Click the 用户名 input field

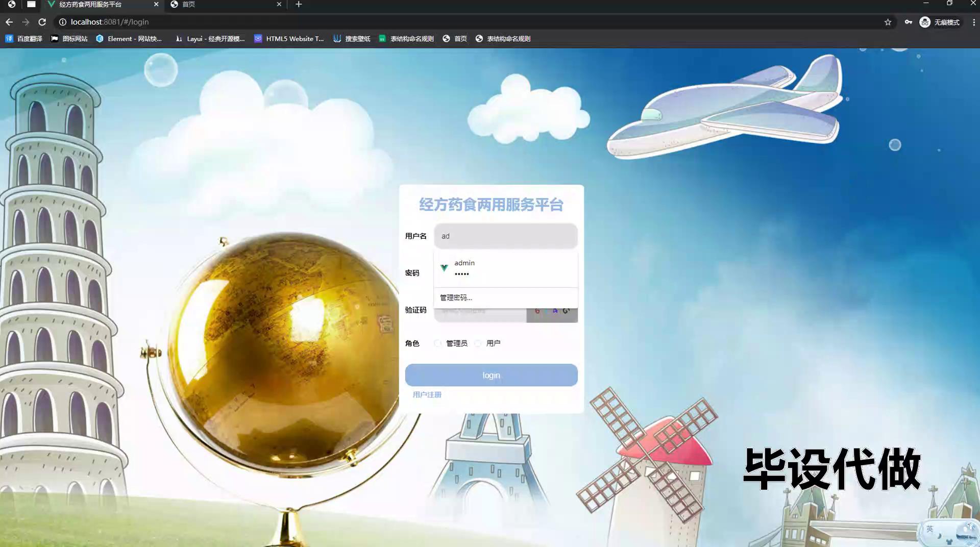pyautogui.click(x=505, y=236)
